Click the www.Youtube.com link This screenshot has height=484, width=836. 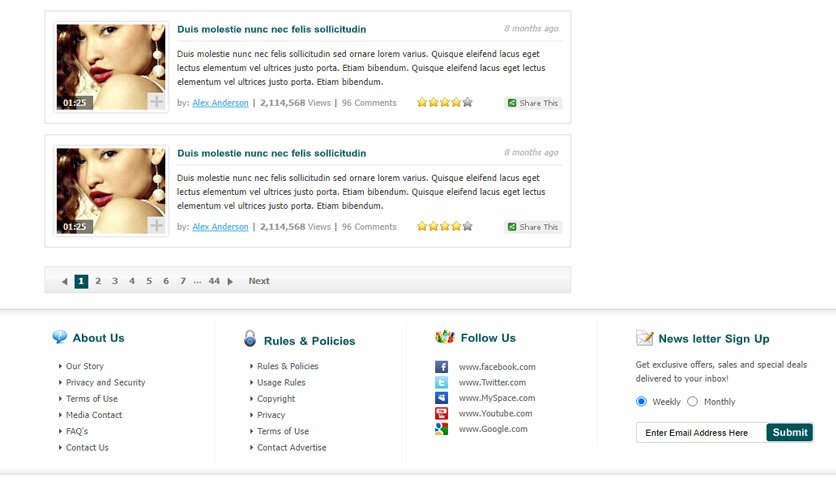(495, 413)
